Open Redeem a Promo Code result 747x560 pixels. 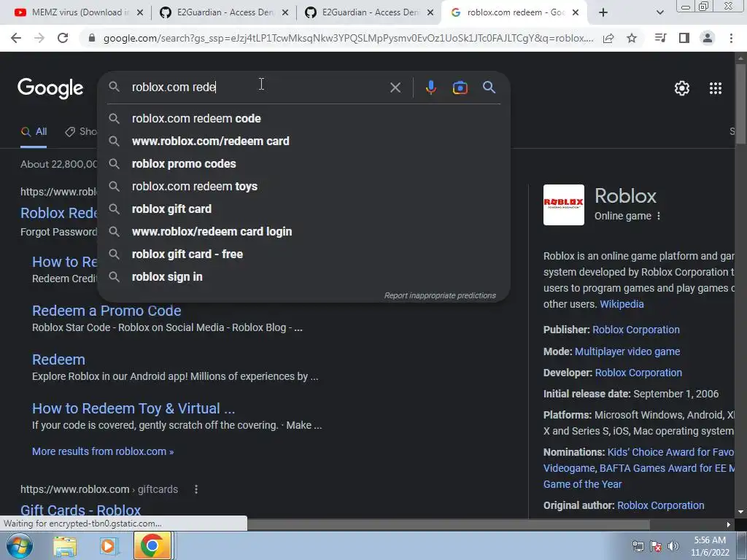tap(107, 311)
